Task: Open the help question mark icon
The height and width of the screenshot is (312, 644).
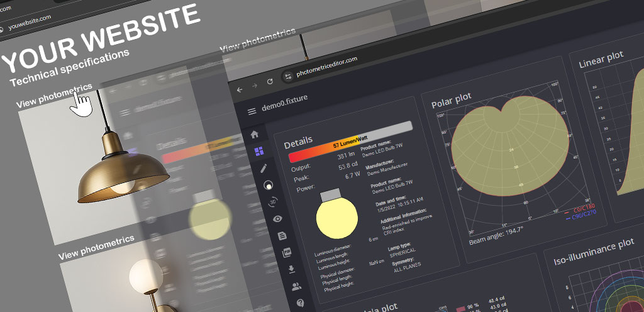Action: tap(301, 303)
